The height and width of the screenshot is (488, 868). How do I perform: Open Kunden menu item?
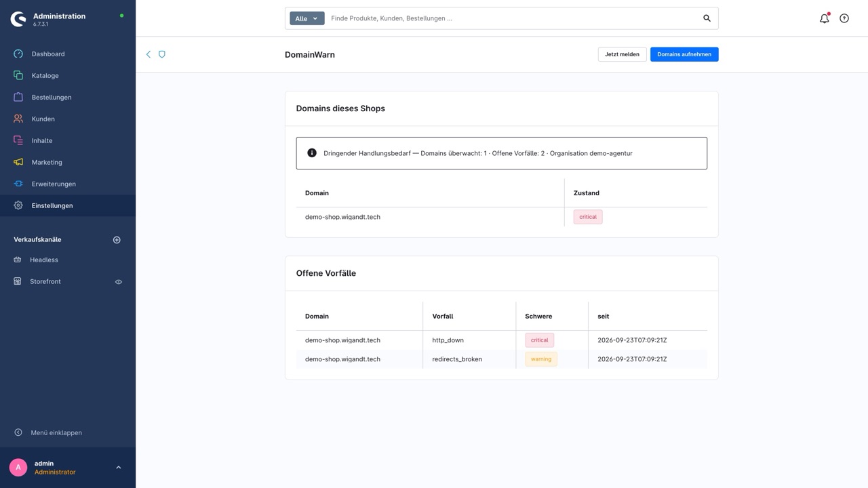tap(43, 119)
